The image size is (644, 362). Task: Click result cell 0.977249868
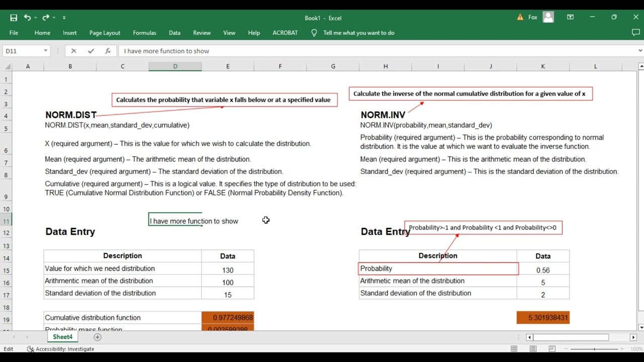point(227,318)
